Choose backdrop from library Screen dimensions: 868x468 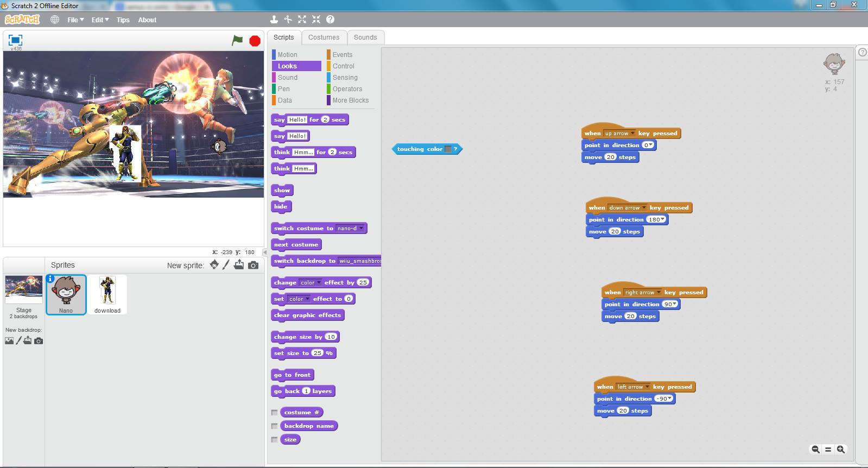point(9,341)
